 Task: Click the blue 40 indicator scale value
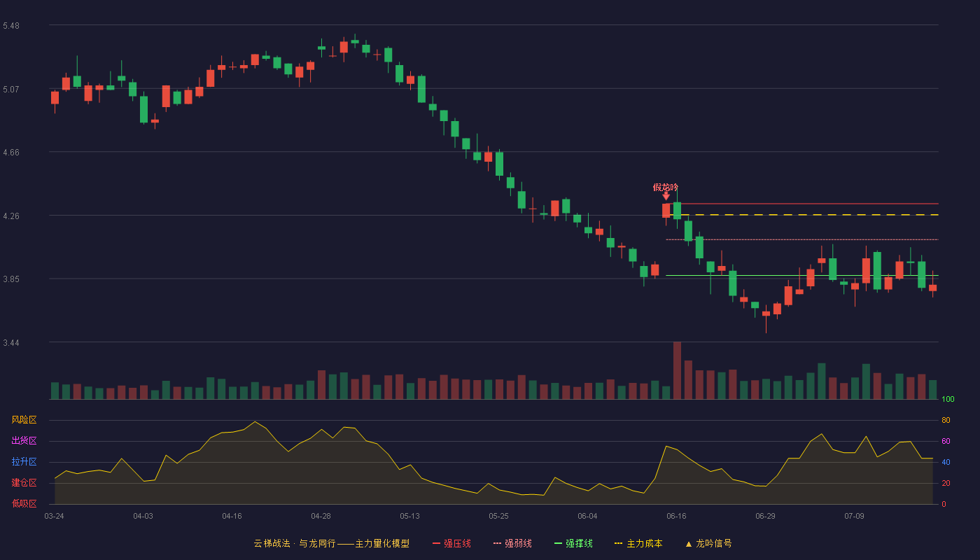coord(946,463)
